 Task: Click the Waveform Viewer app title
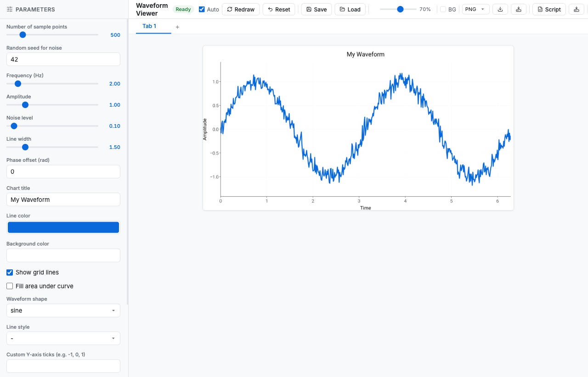pyautogui.click(x=152, y=9)
